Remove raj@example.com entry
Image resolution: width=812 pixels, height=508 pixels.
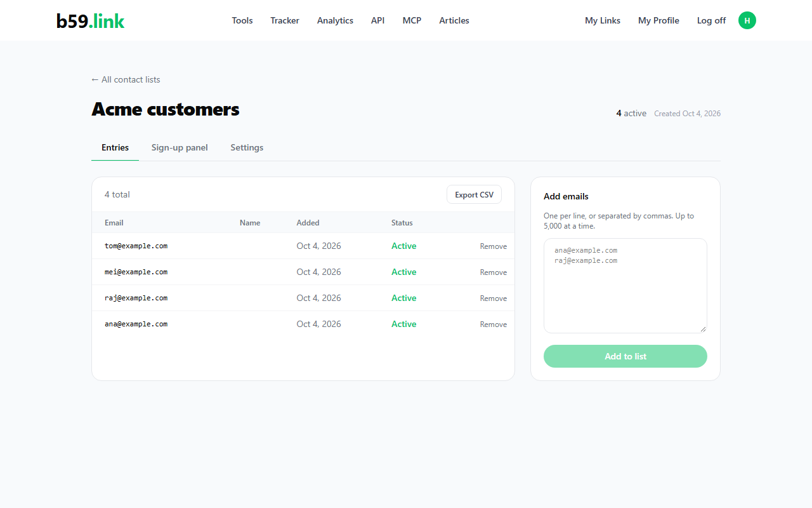494,298
